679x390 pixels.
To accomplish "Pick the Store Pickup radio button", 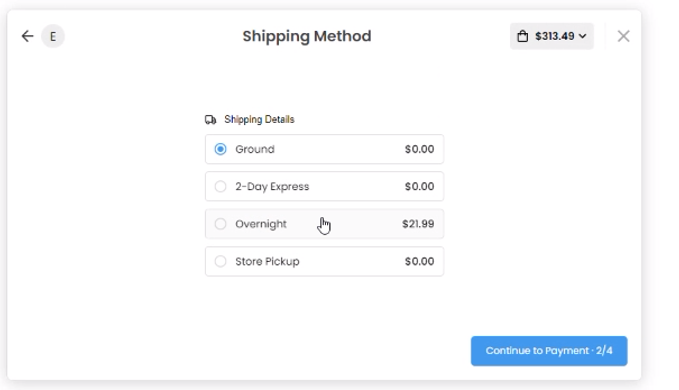I will [220, 261].
